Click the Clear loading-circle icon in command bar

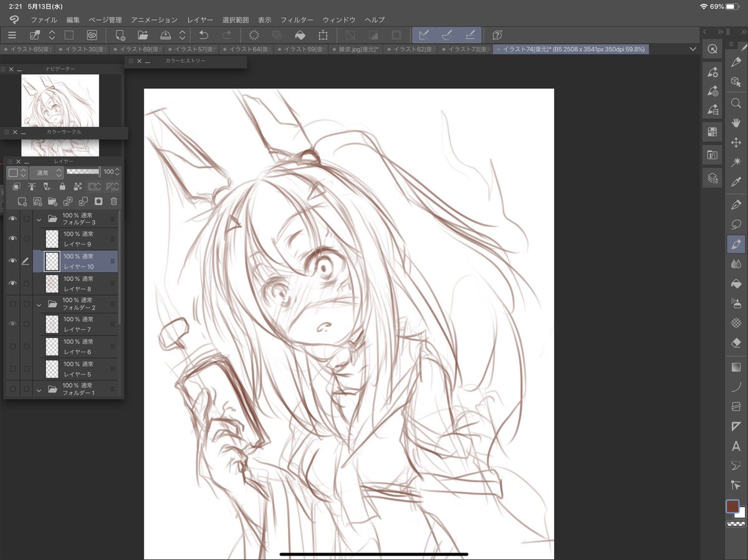[254, 36]
